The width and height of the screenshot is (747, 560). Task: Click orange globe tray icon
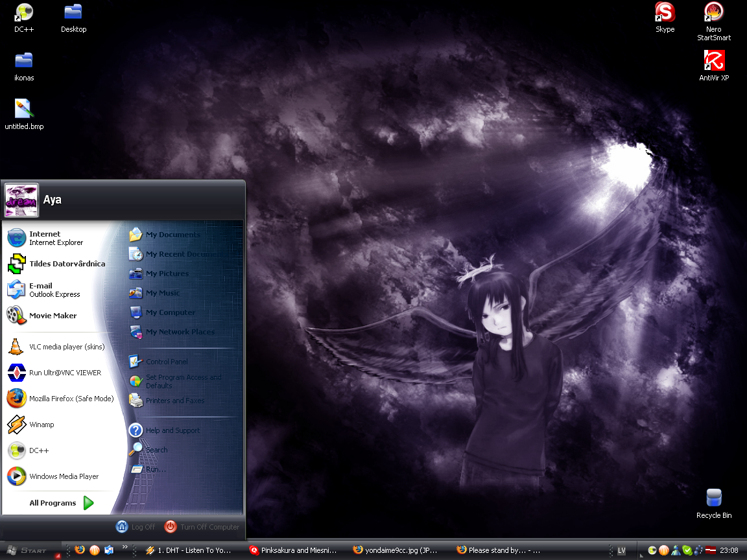663,550
